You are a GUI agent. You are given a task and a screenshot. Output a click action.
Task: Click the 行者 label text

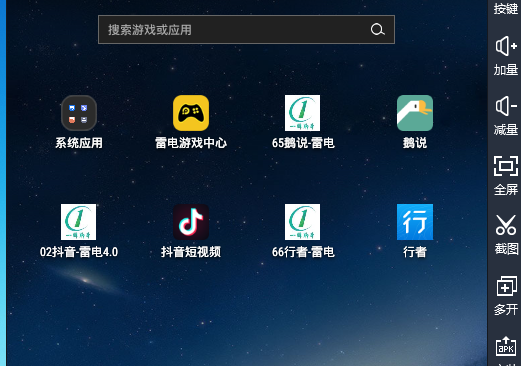click(415, 252)
